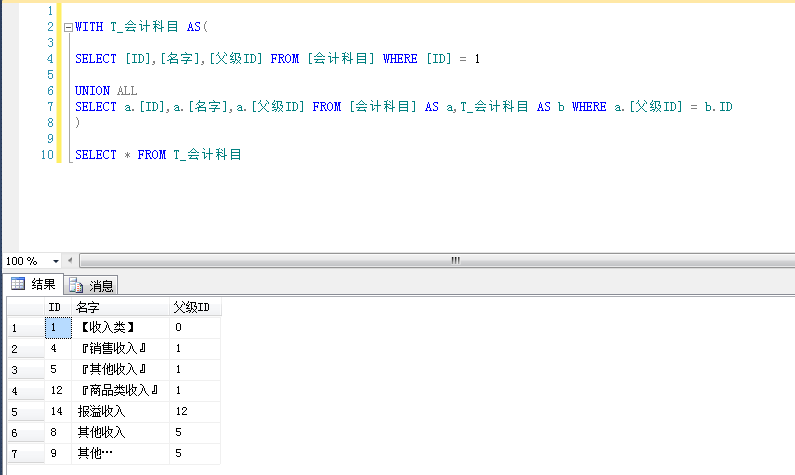Select cell 『商品类收入』

120,390
